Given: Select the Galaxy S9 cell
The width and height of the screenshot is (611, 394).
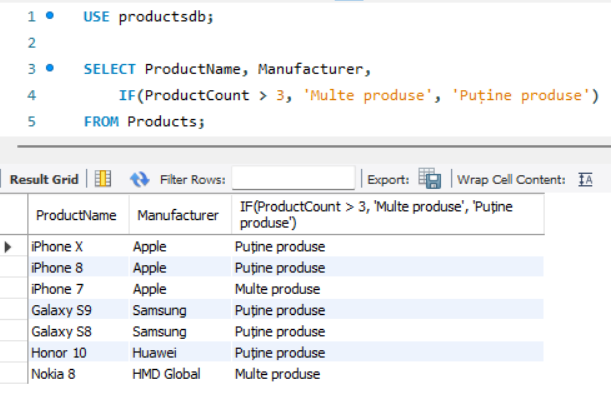Looking at the screenshot, I should (x=78, y=310).
